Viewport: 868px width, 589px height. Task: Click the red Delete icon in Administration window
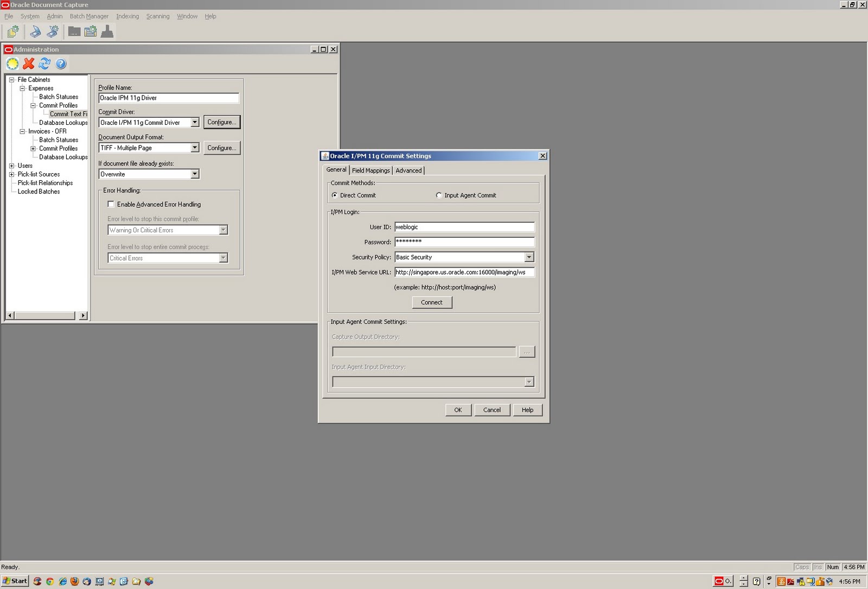click(x=28, y=64)
